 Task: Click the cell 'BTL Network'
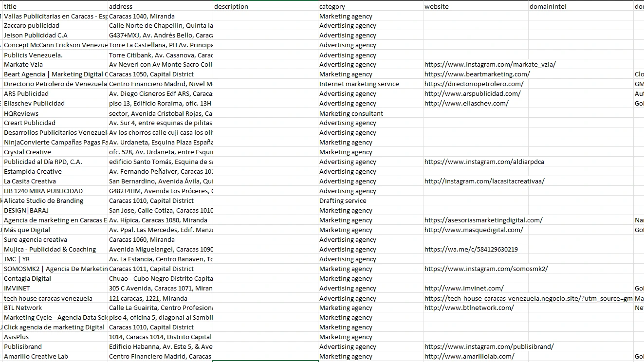point(55,308)
